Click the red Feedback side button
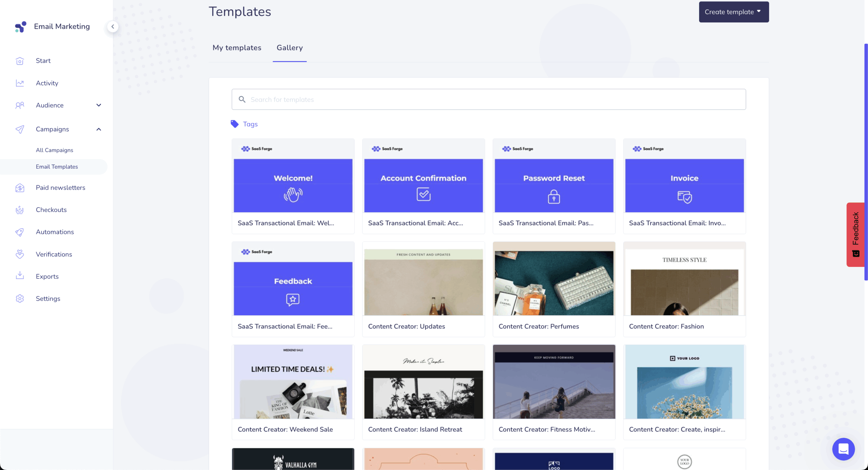The image size is (868, 470). pyautogui.click(x=856, y=234)
